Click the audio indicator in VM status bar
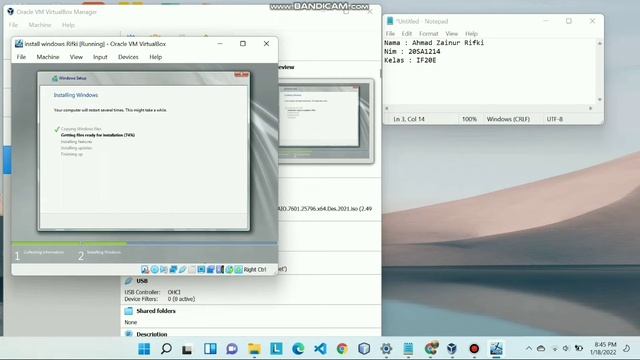The width and height of the screenshot is (640, 360). 164,269
